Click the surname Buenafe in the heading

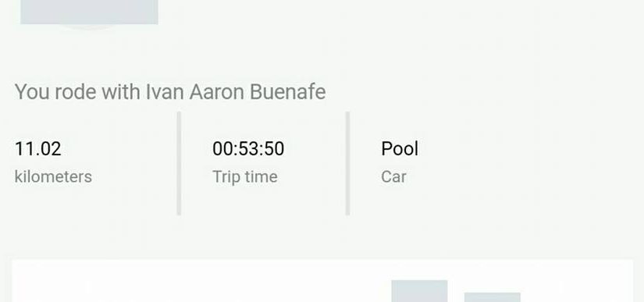(x=287, y=91)
